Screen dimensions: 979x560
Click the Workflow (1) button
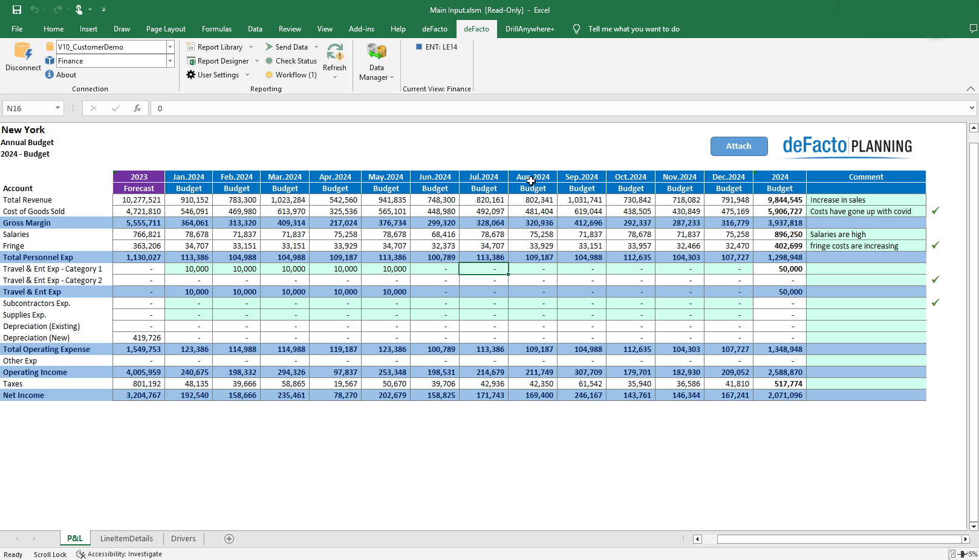[x=291, y=75]
